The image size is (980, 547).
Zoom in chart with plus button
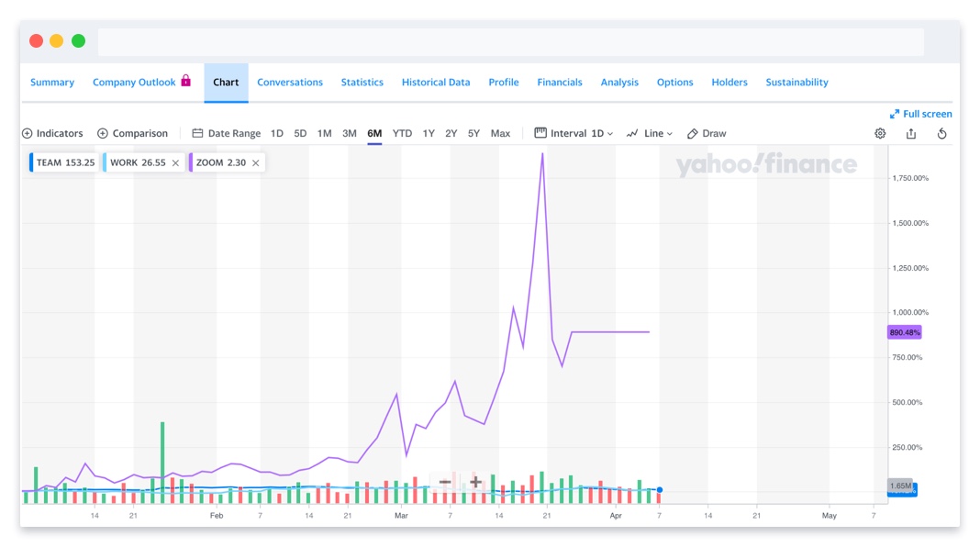pos(475,482)
